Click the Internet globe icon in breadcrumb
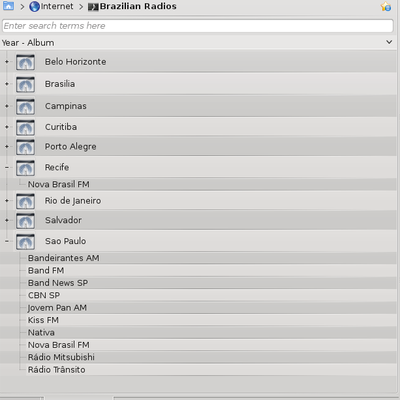The image size is (400, 400). pos(34,6)
